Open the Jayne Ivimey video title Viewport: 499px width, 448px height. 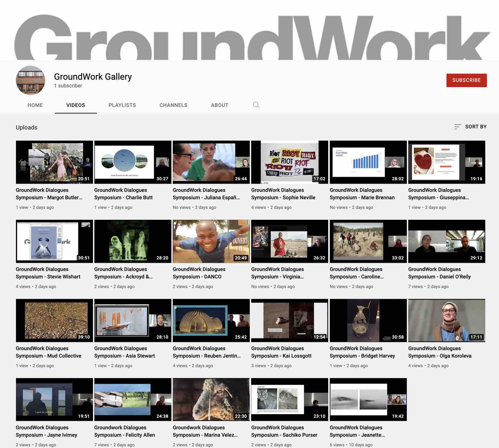46,431
